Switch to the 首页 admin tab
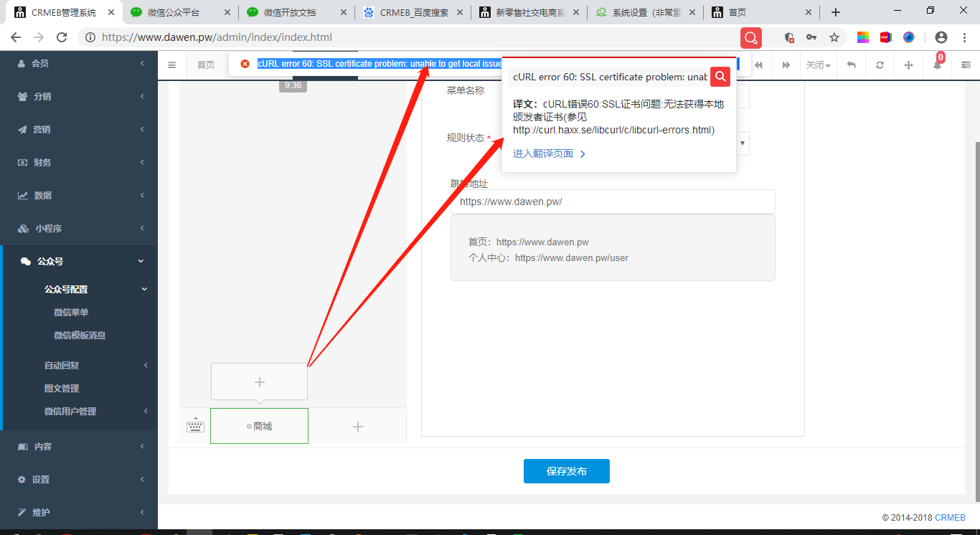Image resolution: width=980 pixels, height=535 pixels. click(x=206, y=65)
